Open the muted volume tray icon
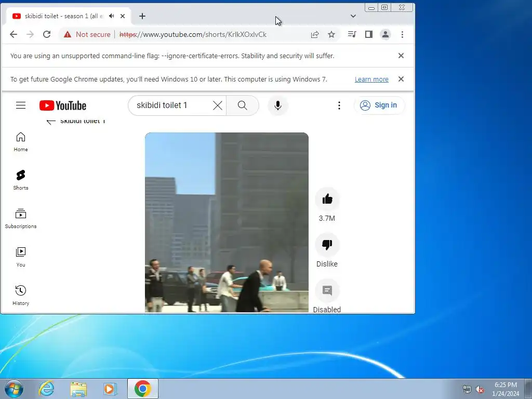 coord(480,390)
